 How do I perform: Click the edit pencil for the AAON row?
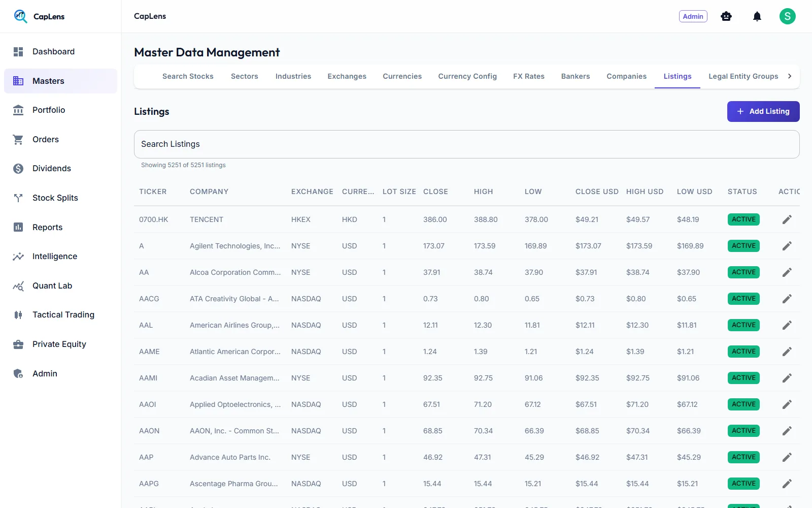pyautogui.click(x=787, y=431)
